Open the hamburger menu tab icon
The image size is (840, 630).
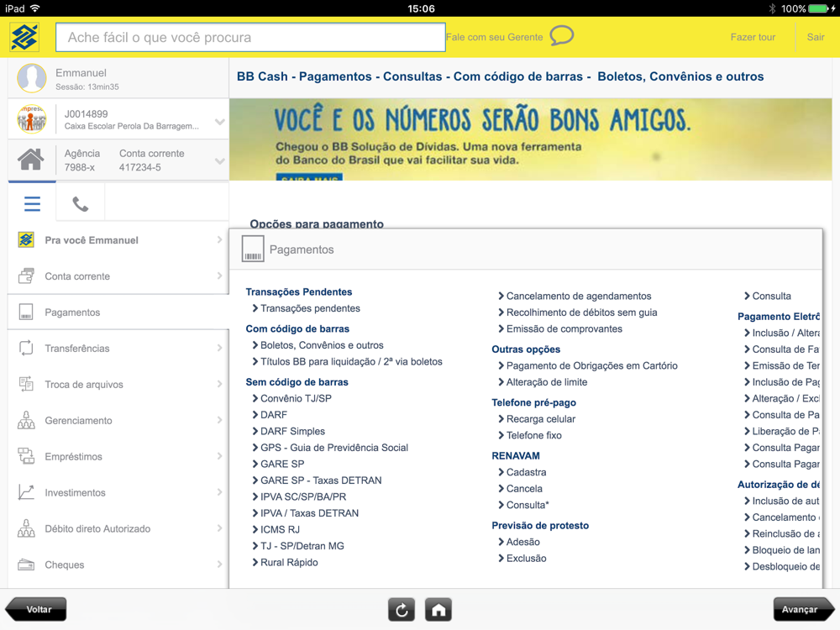pyautogui.click(x=32, y=203)
